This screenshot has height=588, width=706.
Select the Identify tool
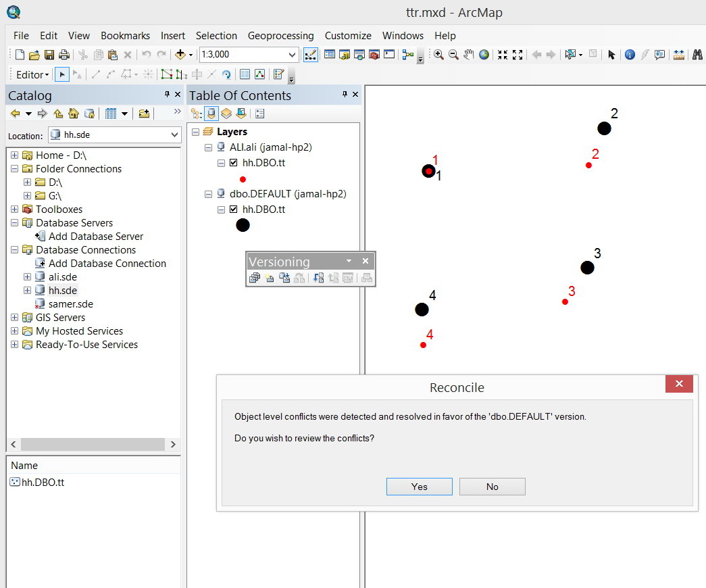click(x=630, y=55)
